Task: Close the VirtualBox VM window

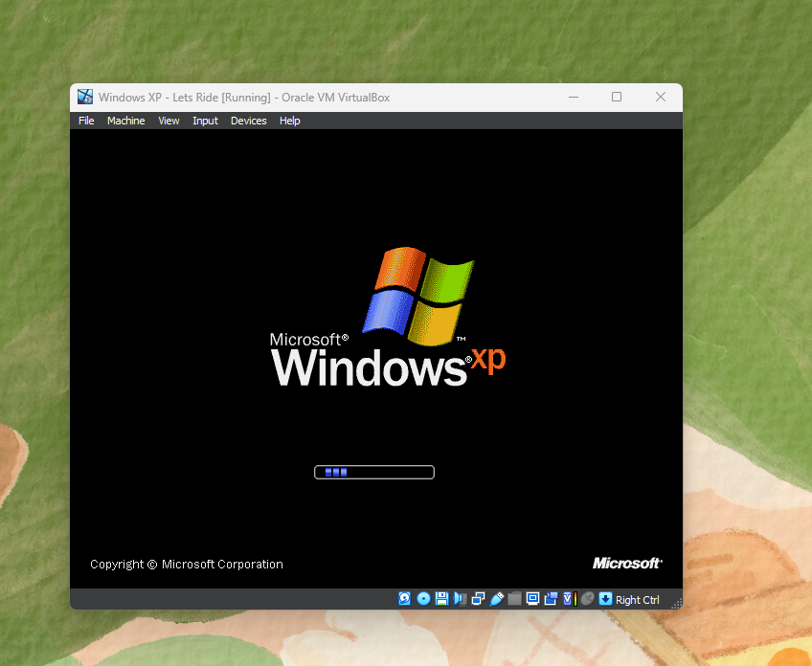Action: [661, 98]
